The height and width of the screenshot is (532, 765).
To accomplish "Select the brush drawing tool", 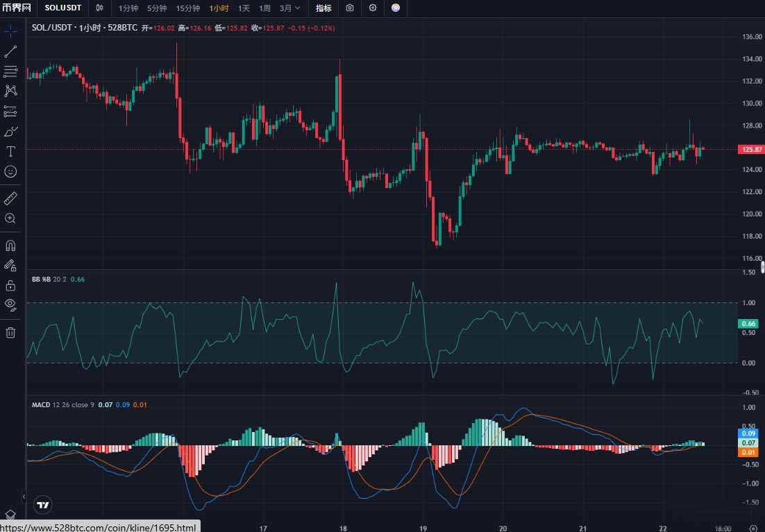I will click(x=10, y=132).
